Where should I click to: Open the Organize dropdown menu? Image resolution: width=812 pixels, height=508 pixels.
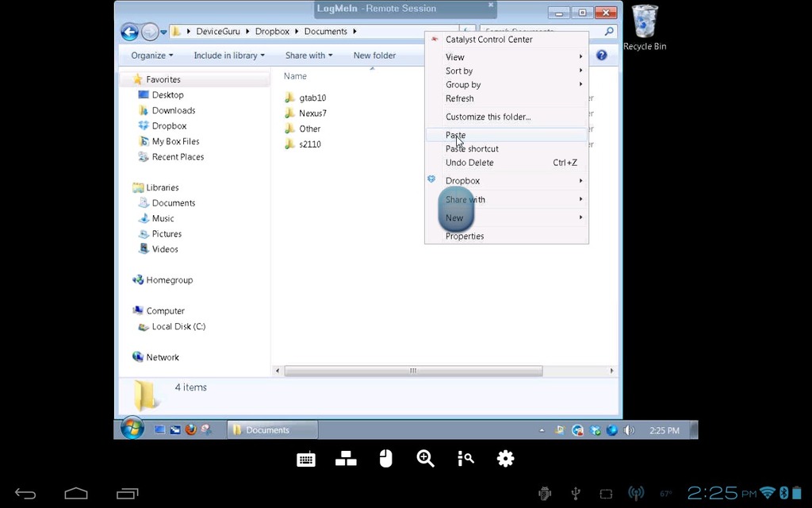tap(151, 56)
